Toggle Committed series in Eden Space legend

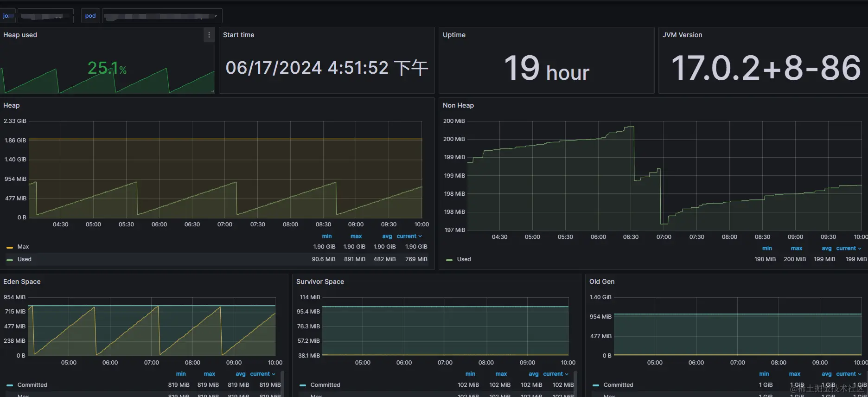coord(32,385)
